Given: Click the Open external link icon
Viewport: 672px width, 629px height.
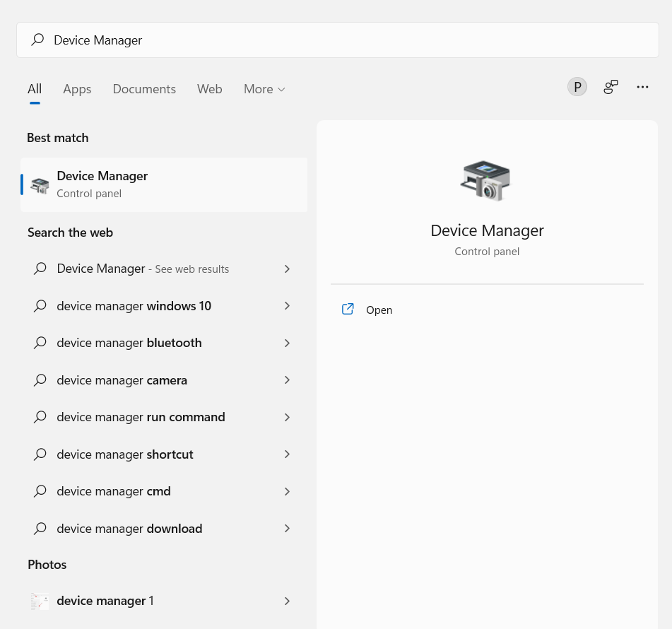Looking at the screenshot, I should (x=348, y=310).
